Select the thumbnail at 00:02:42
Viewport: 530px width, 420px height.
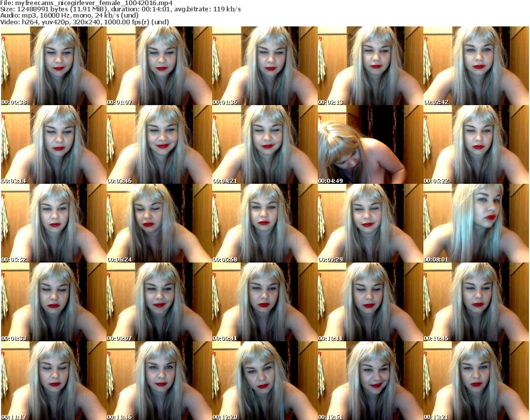[x=476, y=66]
